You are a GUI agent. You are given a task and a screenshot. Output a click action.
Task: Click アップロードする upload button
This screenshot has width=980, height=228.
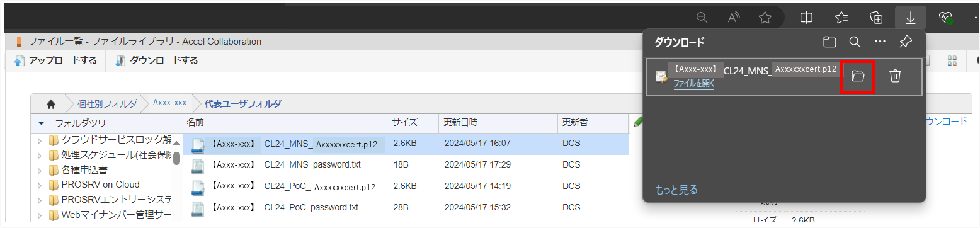(55, 60)
